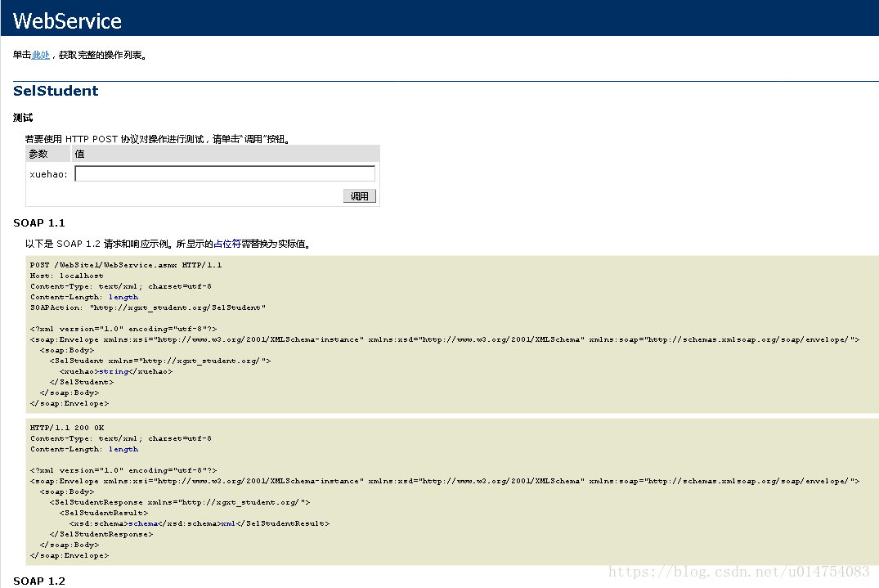Click the SOAP 1.2 heading
The image size is (879, 588).
pyautogui.click(x=39, y=581)
